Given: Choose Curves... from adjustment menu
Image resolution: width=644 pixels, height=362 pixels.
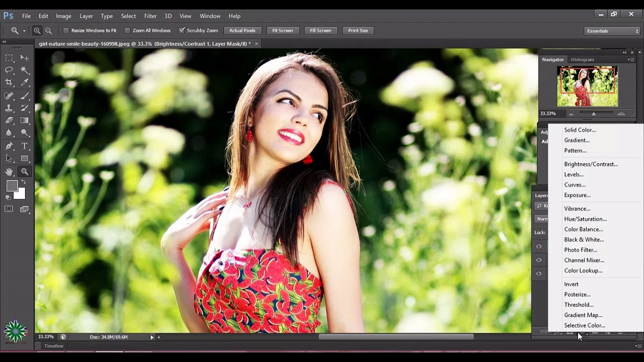Looking at the screenshot, I should 575,185.
